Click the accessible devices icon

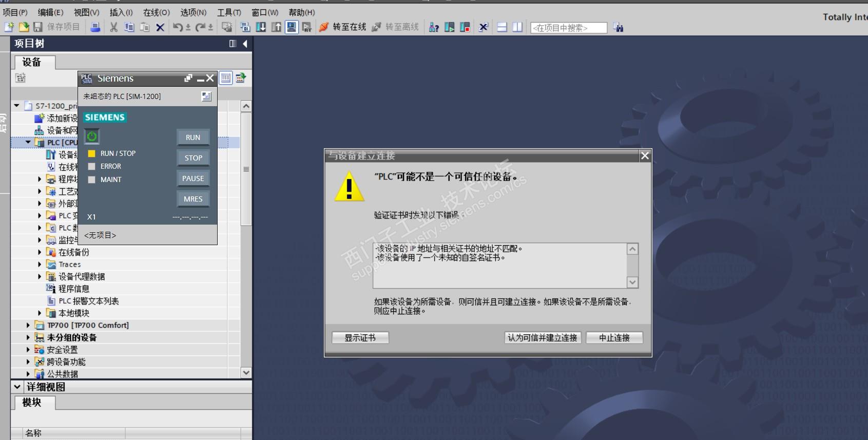pyautogui.click(x=434, y=27)
